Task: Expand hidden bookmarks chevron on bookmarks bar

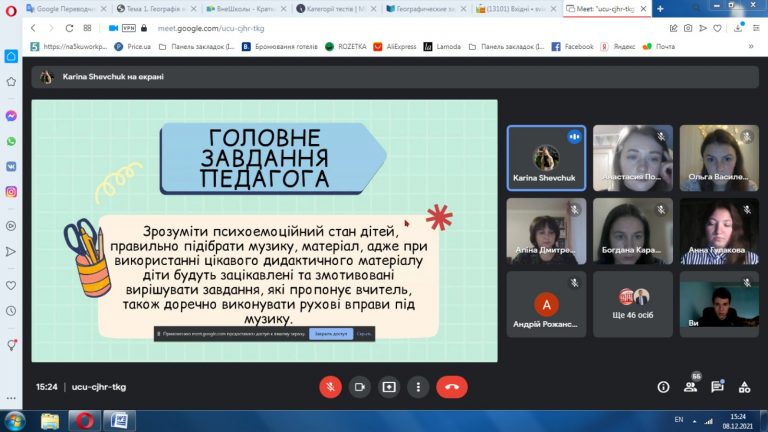Action: pos(751,47)
